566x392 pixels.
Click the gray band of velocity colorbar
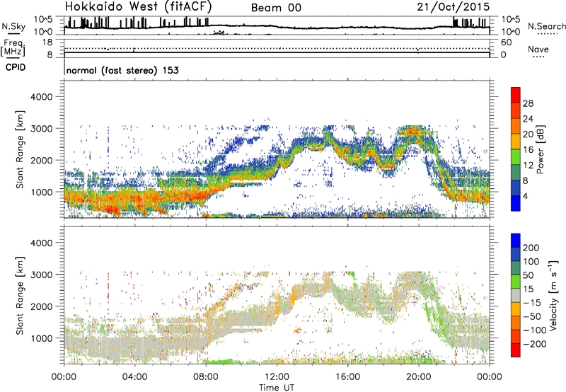coord(516,296)
